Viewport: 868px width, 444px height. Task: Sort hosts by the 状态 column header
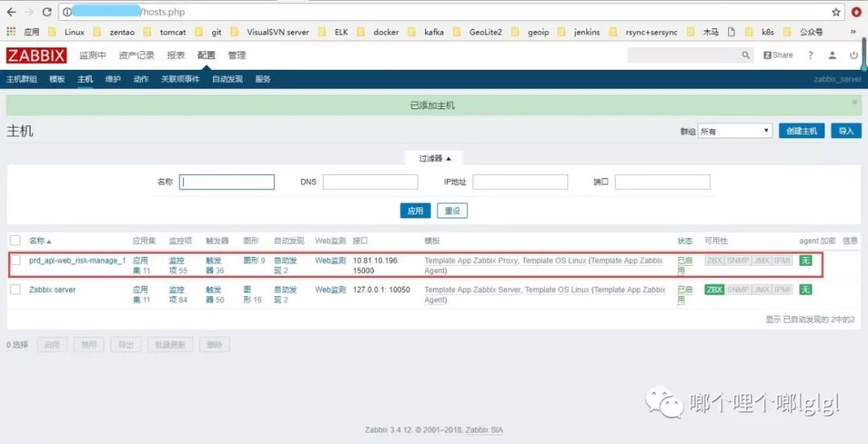pos(685,241)
